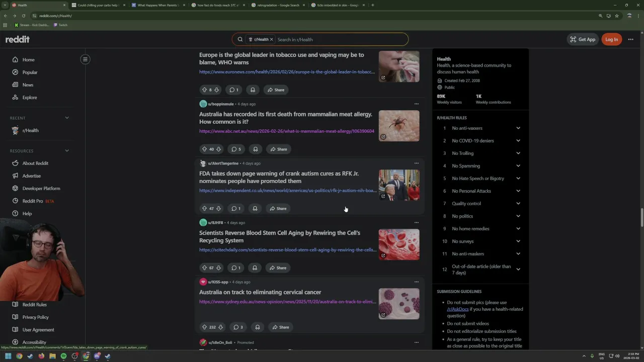
Task: Open comments on the meat allergy post
Action: tap(236, 149)
